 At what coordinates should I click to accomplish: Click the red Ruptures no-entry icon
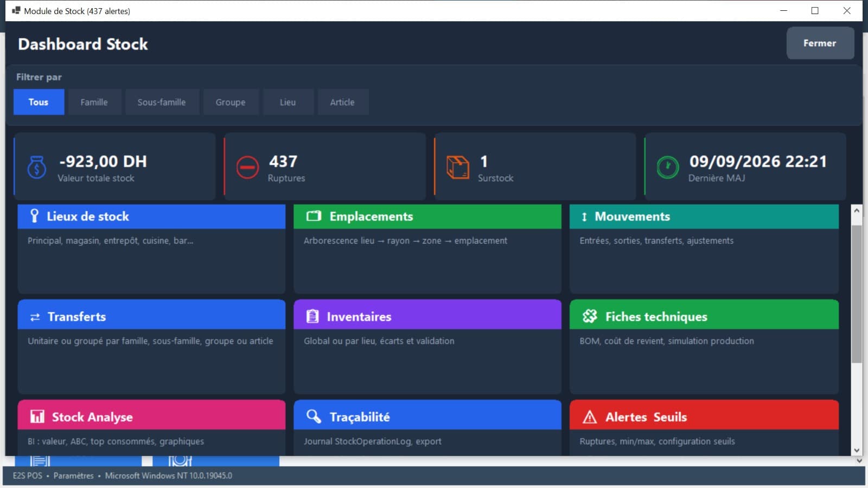click(x=247, y=167)
